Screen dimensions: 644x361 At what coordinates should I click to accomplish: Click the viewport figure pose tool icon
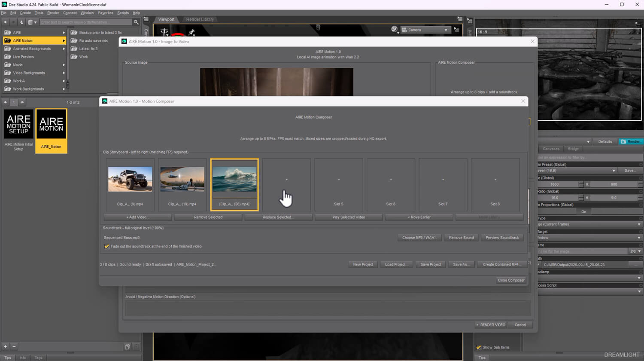pos(164,32)
